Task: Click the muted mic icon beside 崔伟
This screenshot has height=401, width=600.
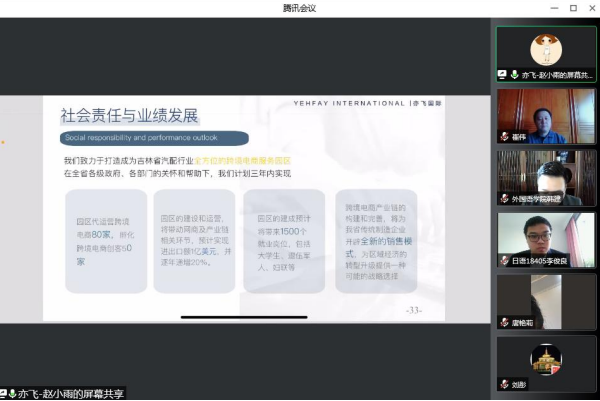Action: pos(505,137)
